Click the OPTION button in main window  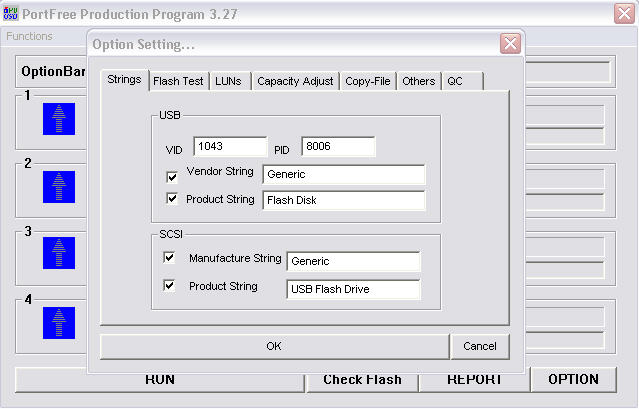tap(573, 379)
